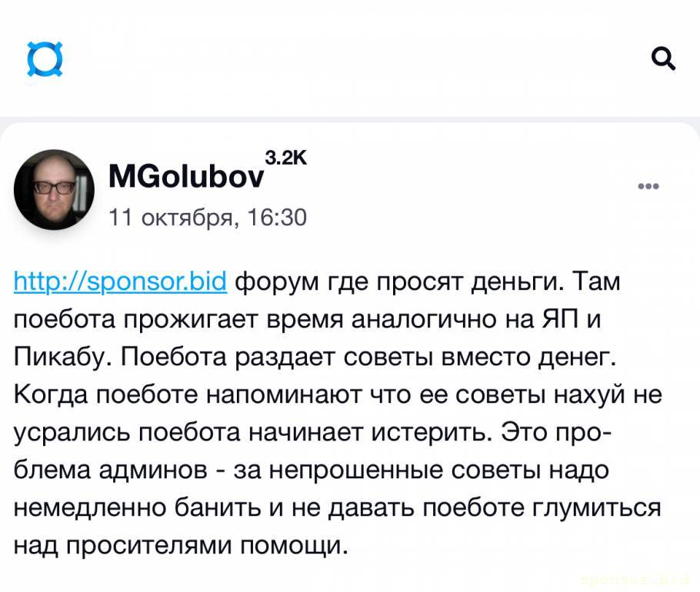Click the MGolubov username
Viewport: 700px width, 592px height.
pos(185,178)
